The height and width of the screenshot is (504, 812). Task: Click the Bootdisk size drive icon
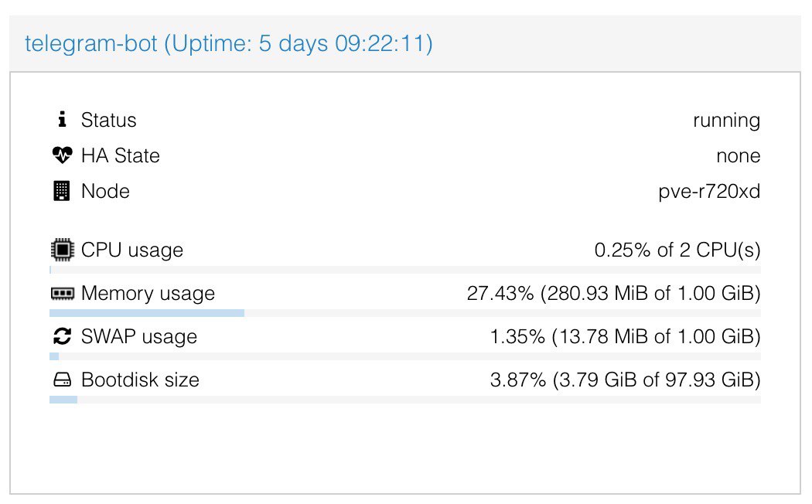(62, 380)
